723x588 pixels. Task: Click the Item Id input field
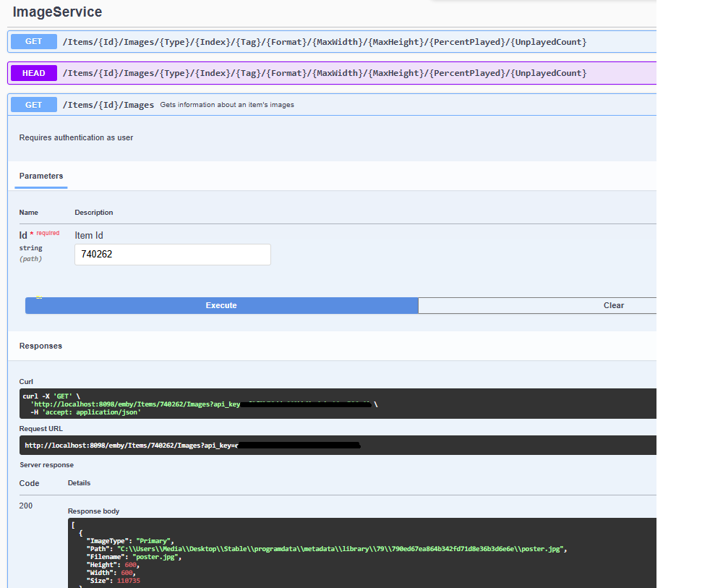pyautogui.click(x=172, y=255)
